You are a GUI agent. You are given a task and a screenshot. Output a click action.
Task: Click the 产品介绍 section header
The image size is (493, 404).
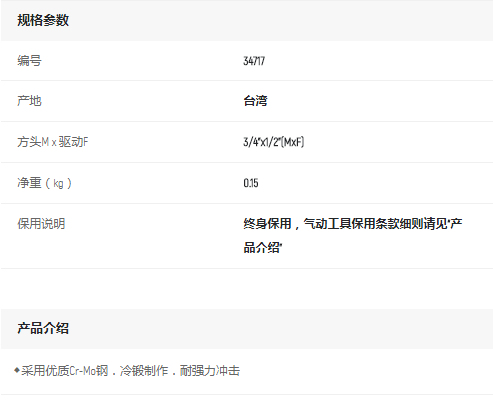point(43,328)
